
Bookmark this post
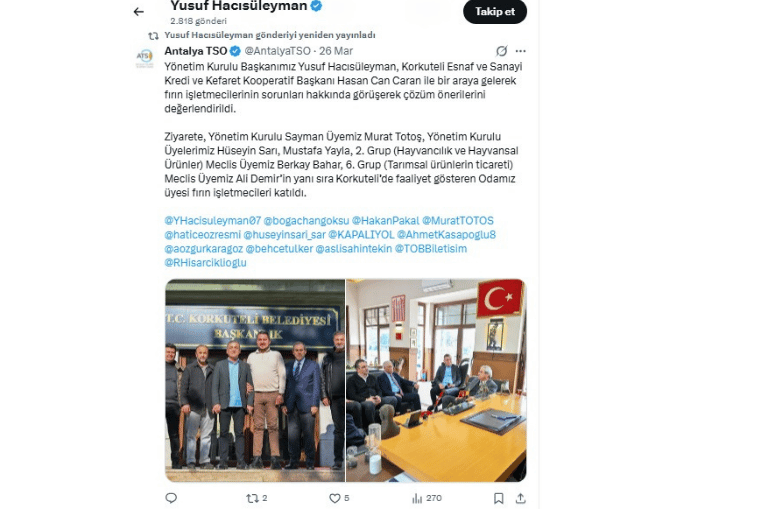point(499,498)
